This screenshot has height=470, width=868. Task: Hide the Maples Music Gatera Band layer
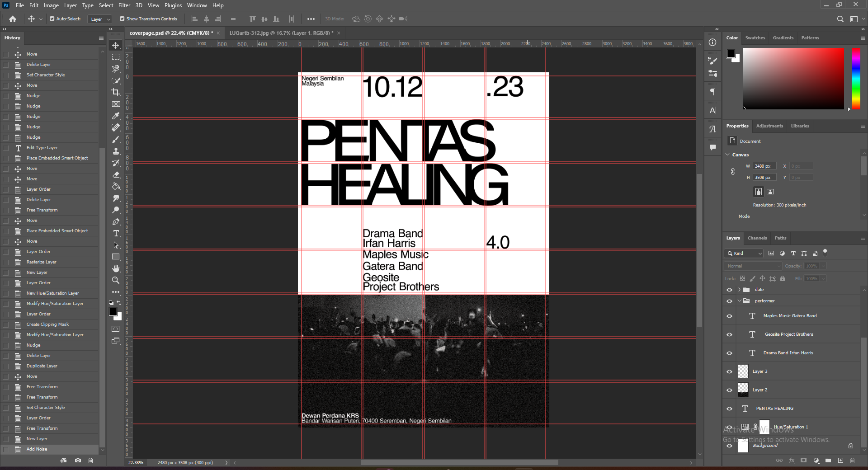[x=729, y=316]
